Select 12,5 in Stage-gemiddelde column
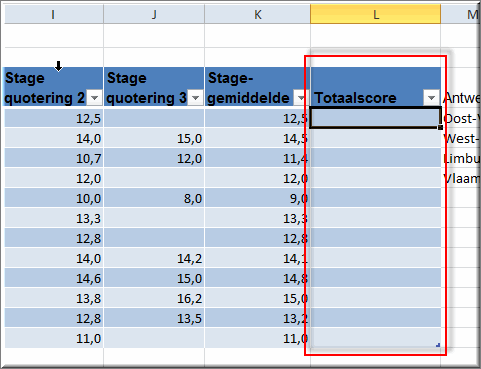This screenshot has width=481, height=369. [257, 118]
